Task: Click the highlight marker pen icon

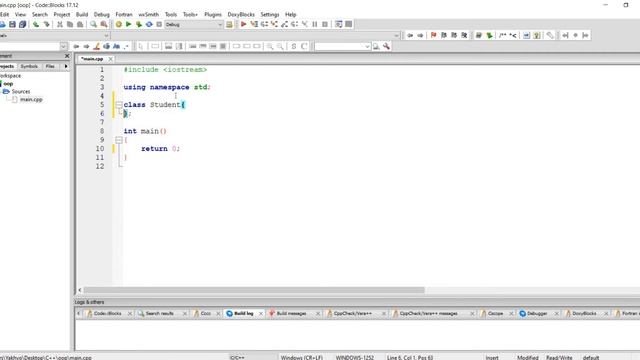Action: tap(96, 47)
